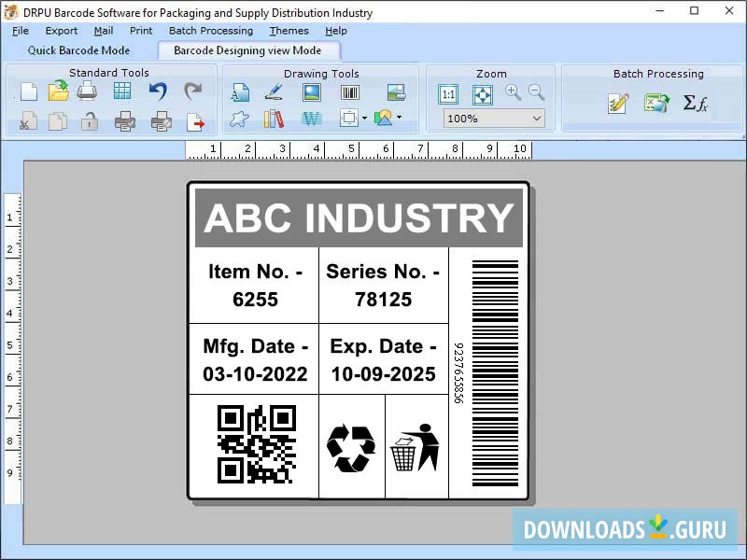The width and height of the screenshot is (747, 560).
Task: Insert a barcode with the Barcode tool
Action: (349, 91)
